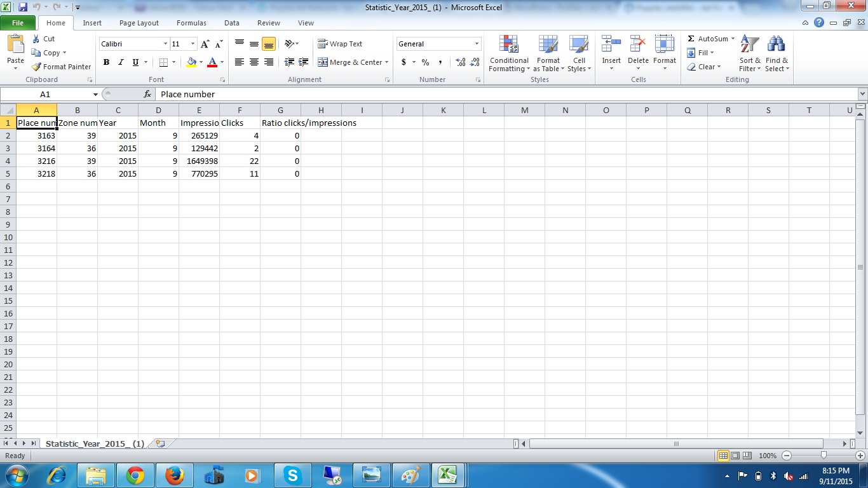This screenshot has height=488, width=868.
Task: Open Skype from the taskbar
Action: click(292, 475)
